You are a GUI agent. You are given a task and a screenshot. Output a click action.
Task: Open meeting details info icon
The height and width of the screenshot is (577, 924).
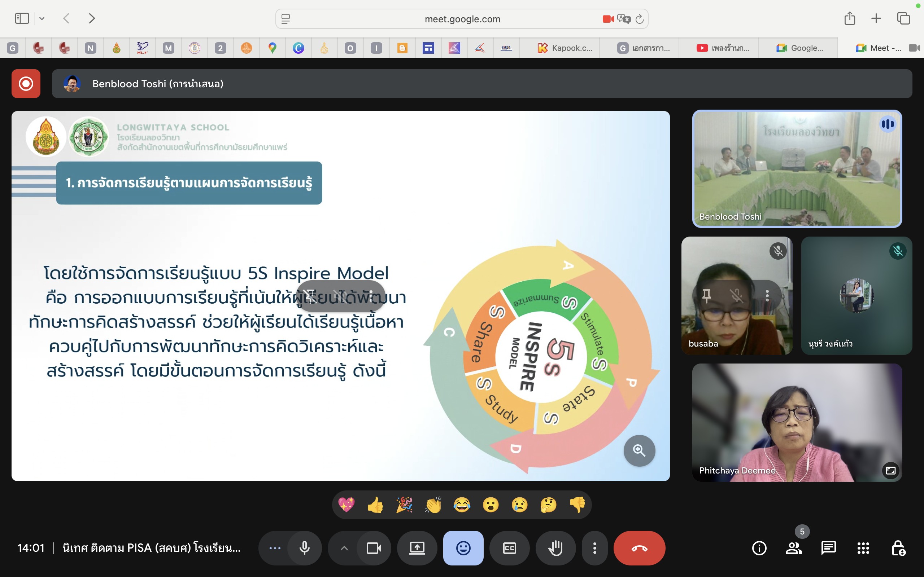[x=759, y=549]
